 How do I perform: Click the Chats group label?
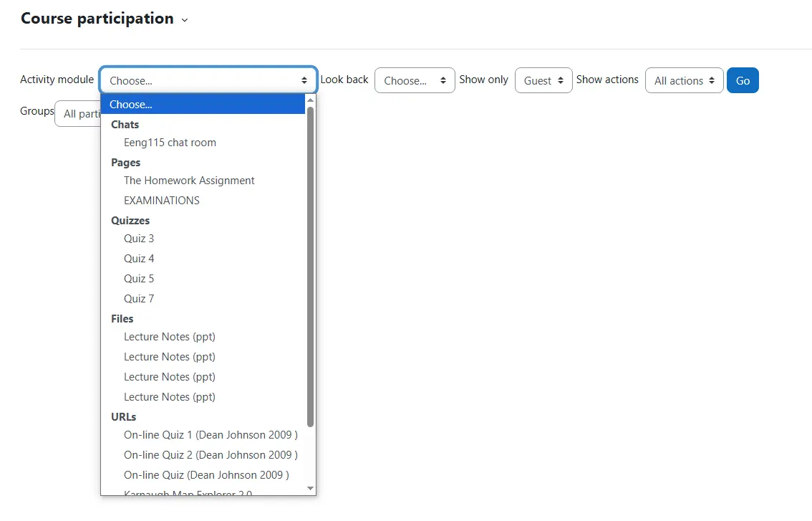[x=125, y=125]
